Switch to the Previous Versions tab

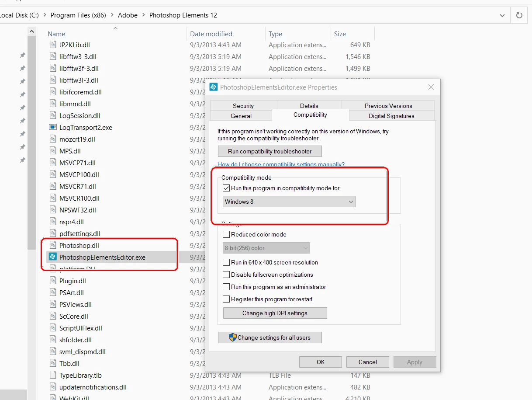tap(388, 106)
